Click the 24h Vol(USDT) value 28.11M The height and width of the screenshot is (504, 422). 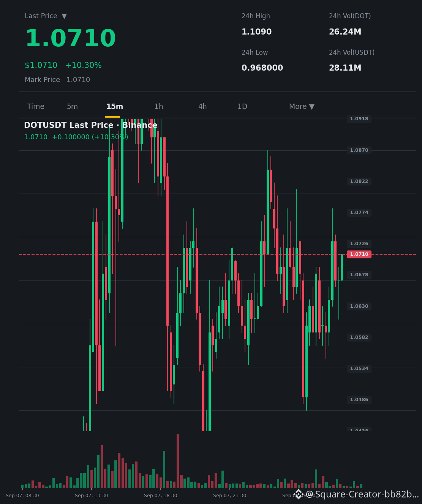pos(345,68)
